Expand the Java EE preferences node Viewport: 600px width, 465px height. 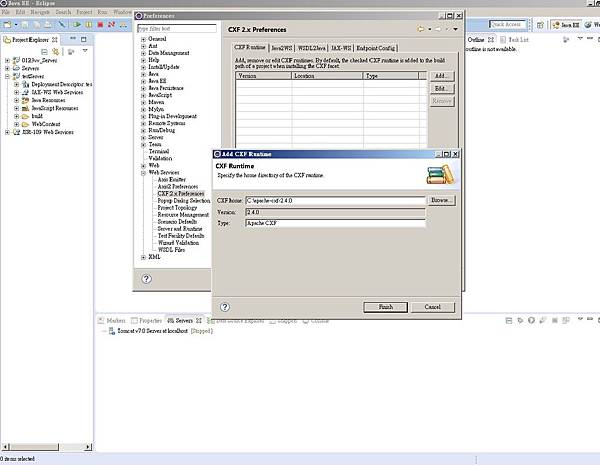coord(143,81)
